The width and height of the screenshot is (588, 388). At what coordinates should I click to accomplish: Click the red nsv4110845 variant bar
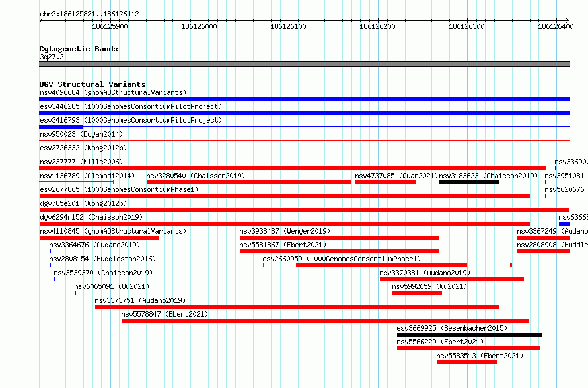click(x=99, y=238)
